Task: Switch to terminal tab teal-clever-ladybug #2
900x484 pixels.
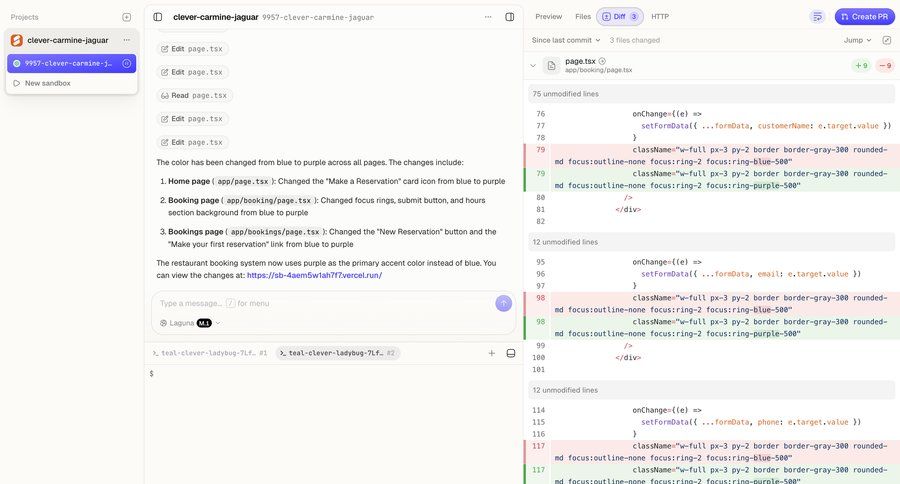Action: pyautogui.click(x=338, y=353)
